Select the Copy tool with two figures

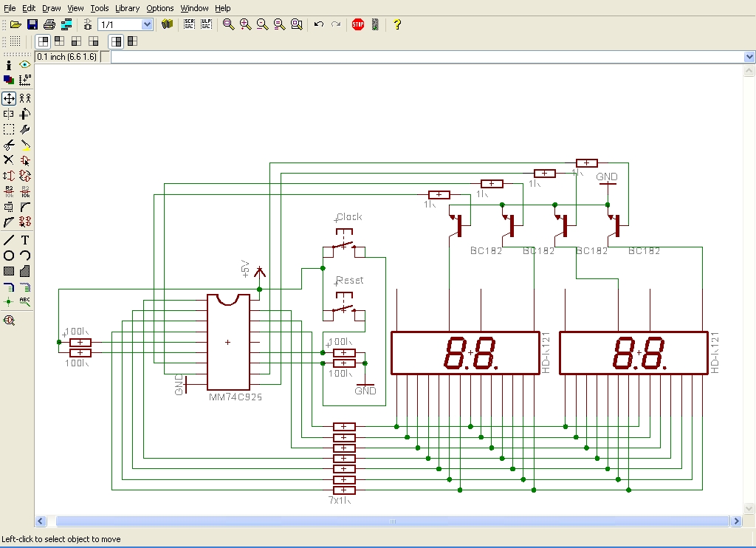click(25, 98)
